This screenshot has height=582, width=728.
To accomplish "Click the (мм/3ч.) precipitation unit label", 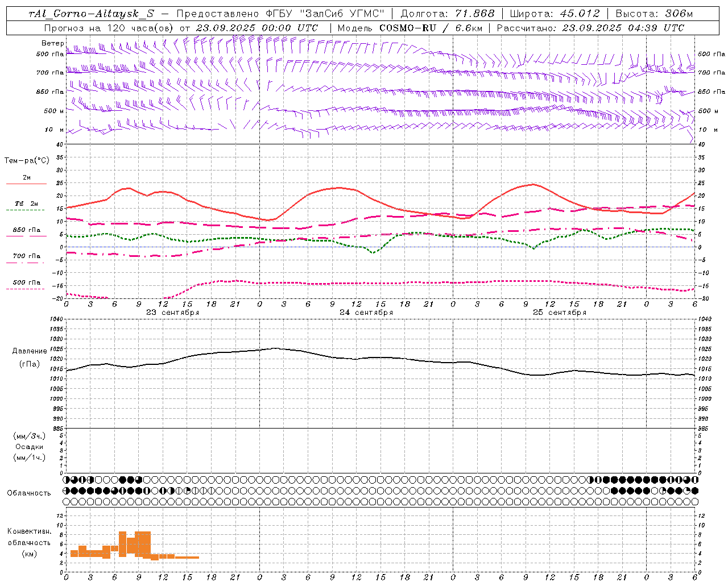I will (x=29, y=436).
